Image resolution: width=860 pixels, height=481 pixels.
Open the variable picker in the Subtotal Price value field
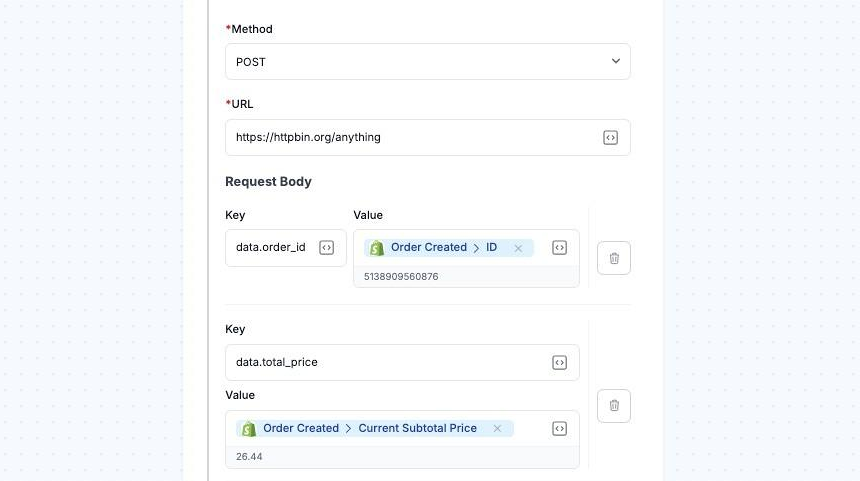coord(559,429)
